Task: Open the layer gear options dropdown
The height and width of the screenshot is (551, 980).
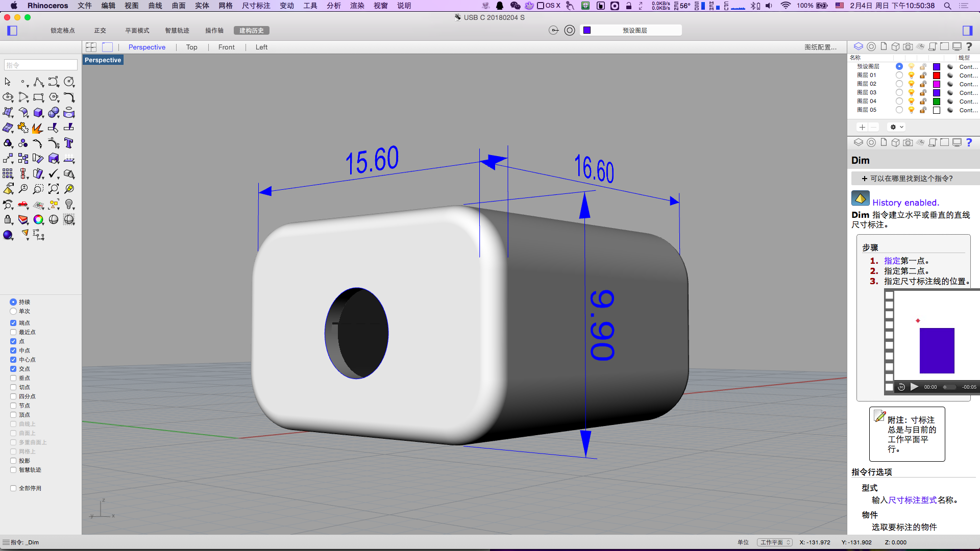Action: (x=896, y=127)
